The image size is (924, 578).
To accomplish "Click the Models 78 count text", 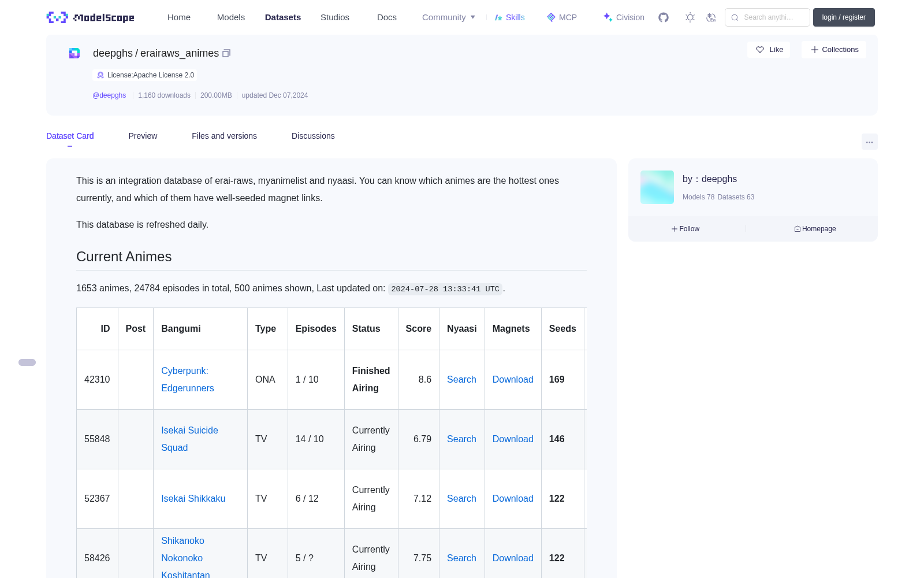I will tap(698, 197).
